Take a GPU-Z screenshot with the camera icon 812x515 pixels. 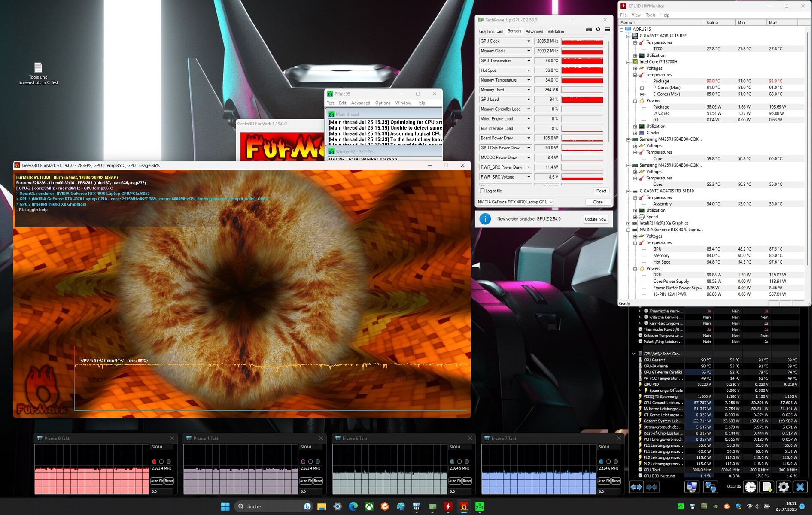589,30
